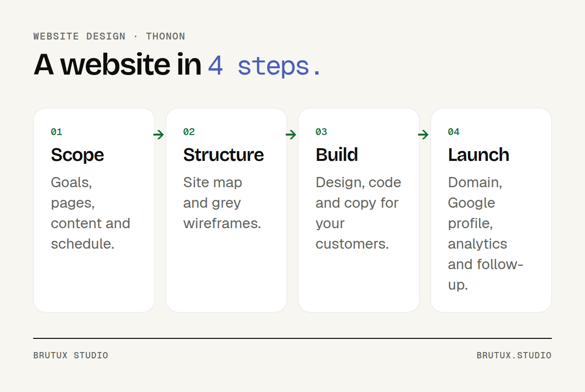This screenshot has width=585, height=392.
Task: Click the blue '4 steps.' headline text
Action: (265, 66)
